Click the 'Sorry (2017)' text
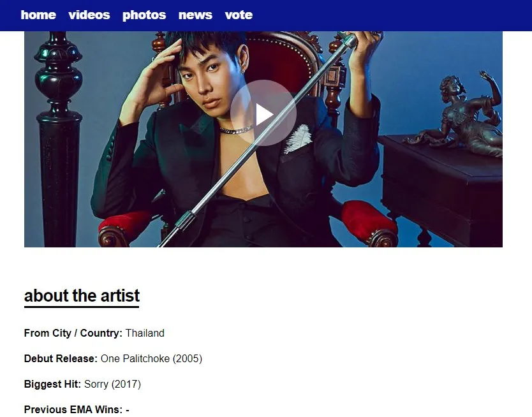Viewport: 532px width, 417px height. (112, 384)
